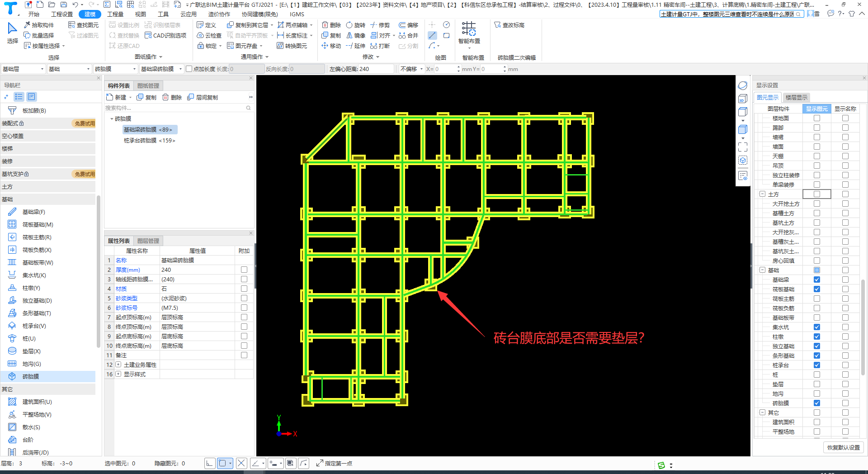
Task: Uncheck 显示图元 for 集水坑
Action: point(817,327)
